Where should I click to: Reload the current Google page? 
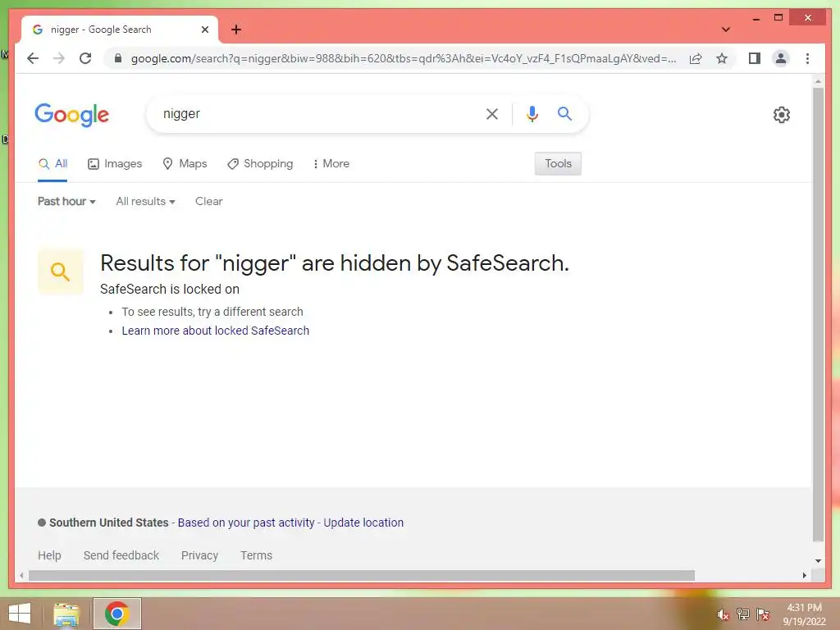pyautogui.click(x=85, y=58)
